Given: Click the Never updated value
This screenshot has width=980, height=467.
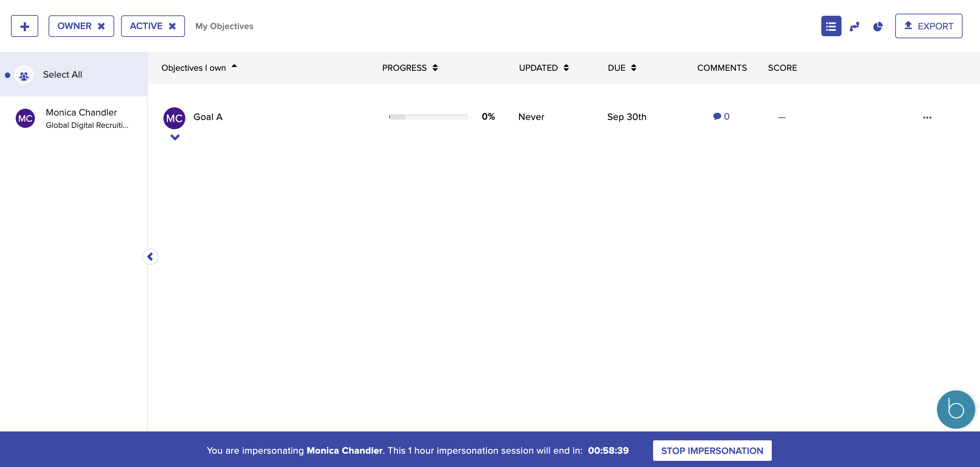Looking at the screenshot, I should point(531,117).
